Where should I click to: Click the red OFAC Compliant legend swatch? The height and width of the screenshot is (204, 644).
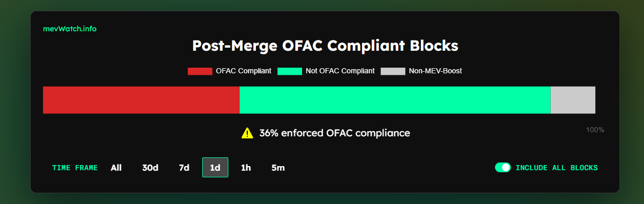click(x=200, y=71)
